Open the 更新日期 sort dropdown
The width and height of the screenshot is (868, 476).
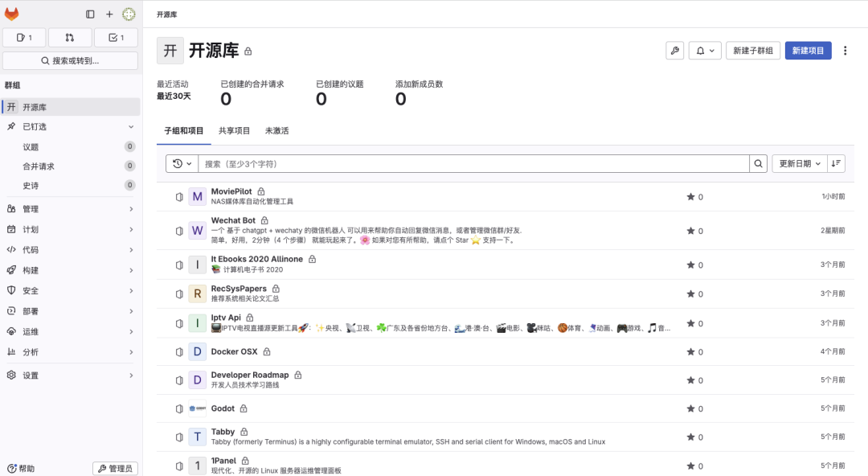coord(800,163)
